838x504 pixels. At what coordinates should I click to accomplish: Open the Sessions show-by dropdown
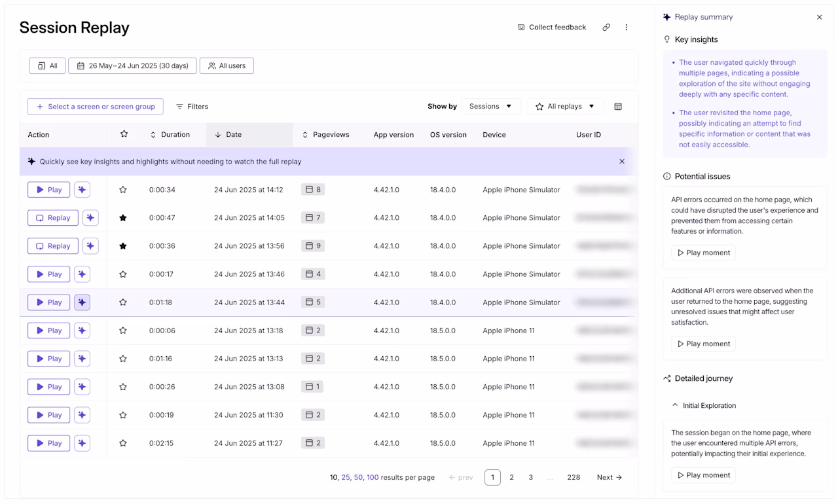(x=491, y=107)
